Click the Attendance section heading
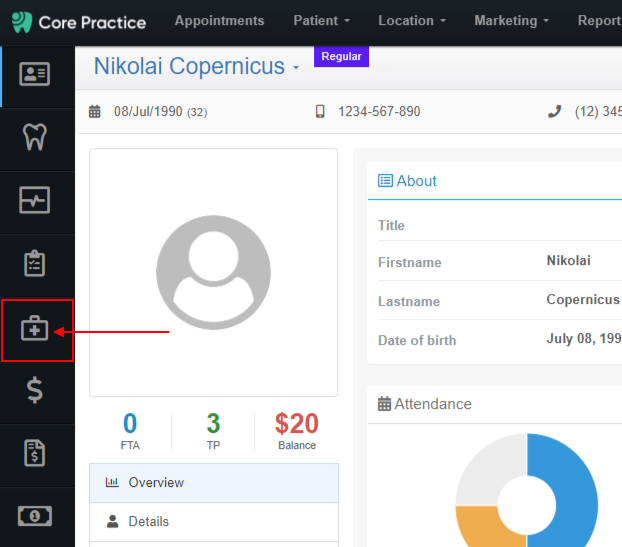Screen dimensions: 622x547 pos(433,404)
